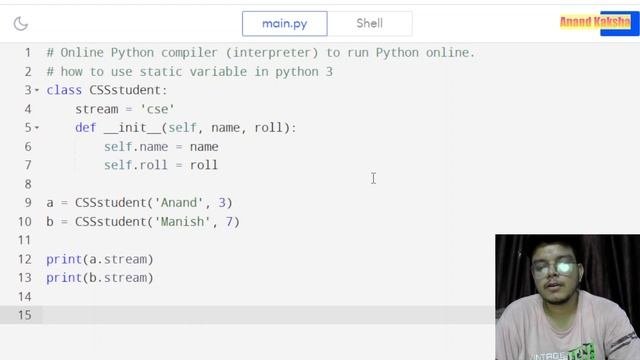Image resolution: width=640 pixels, height=360 pixels.
Task: Collapse the def __init__ fold arrow
Action: coord(37,128)
